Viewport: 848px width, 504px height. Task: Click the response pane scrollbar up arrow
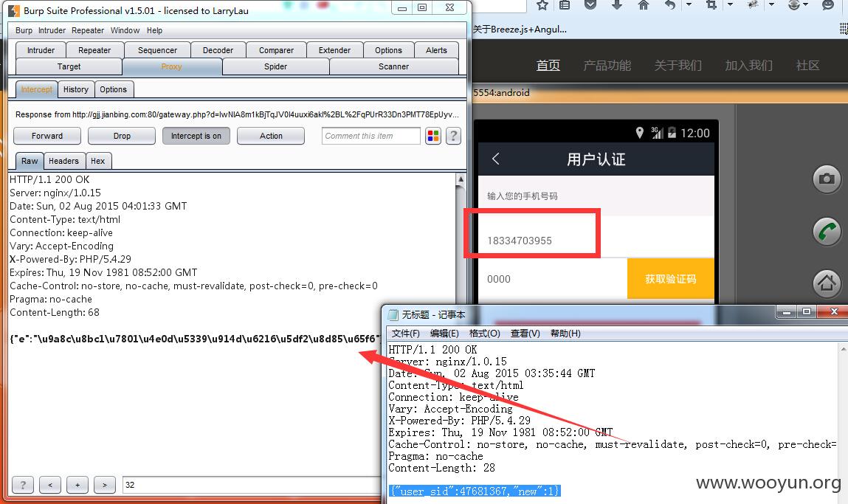coord(461,179)
